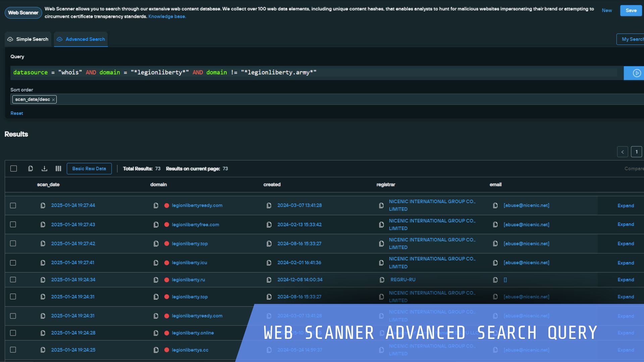Switch to the Simple Search tab
The image size is (644, 362).
[28, 39]
